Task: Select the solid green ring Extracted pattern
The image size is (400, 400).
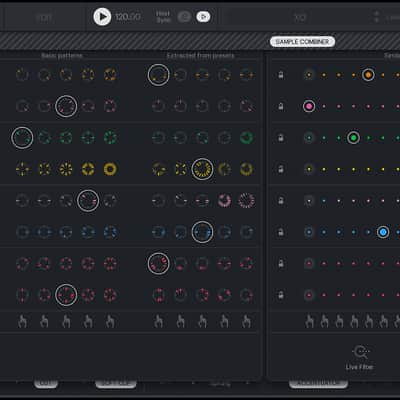Action: point(246,138)
